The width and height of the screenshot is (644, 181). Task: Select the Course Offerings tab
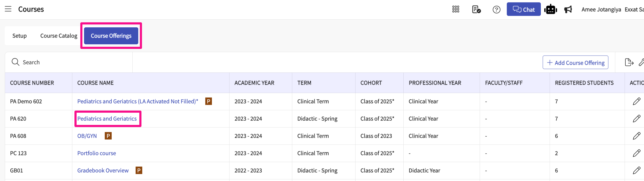tap(111, 36)
